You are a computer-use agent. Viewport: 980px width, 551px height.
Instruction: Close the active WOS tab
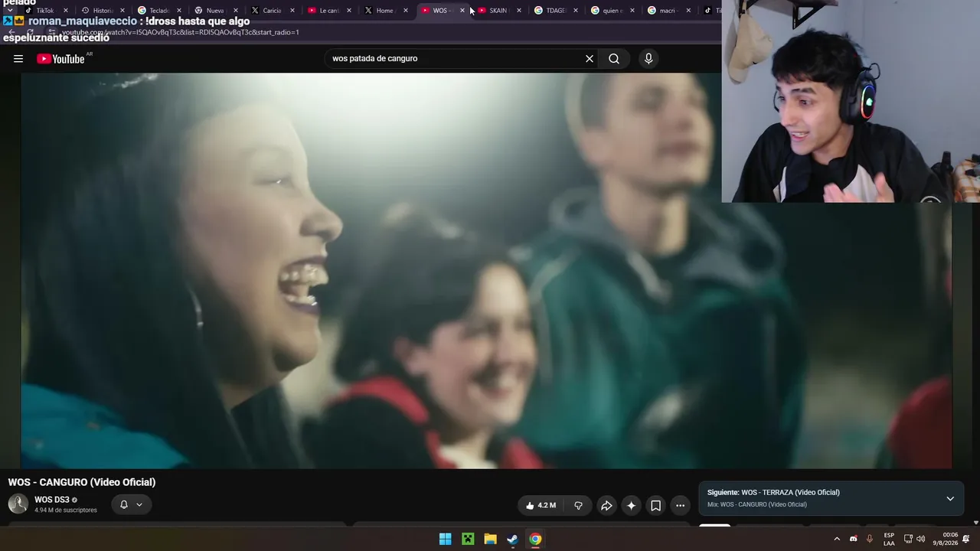(462, 11)
